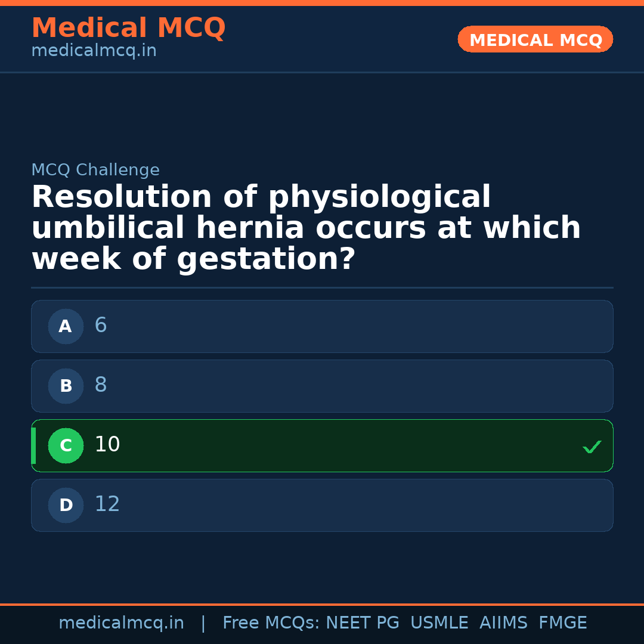Click the green checkmark on option C
Image resolution: width=644 pixels, height=644 pixels.
[x=592, y=446]
